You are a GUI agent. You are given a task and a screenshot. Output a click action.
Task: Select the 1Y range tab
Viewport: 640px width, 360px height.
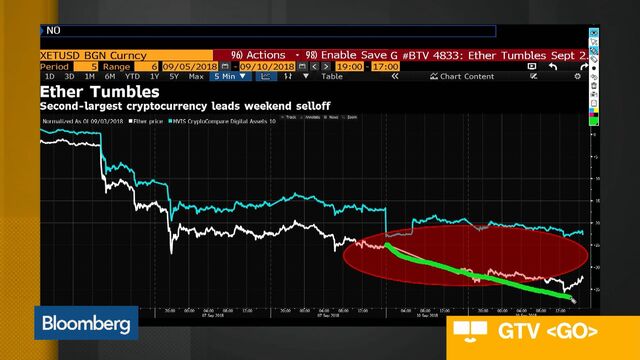tap(154, 76)
